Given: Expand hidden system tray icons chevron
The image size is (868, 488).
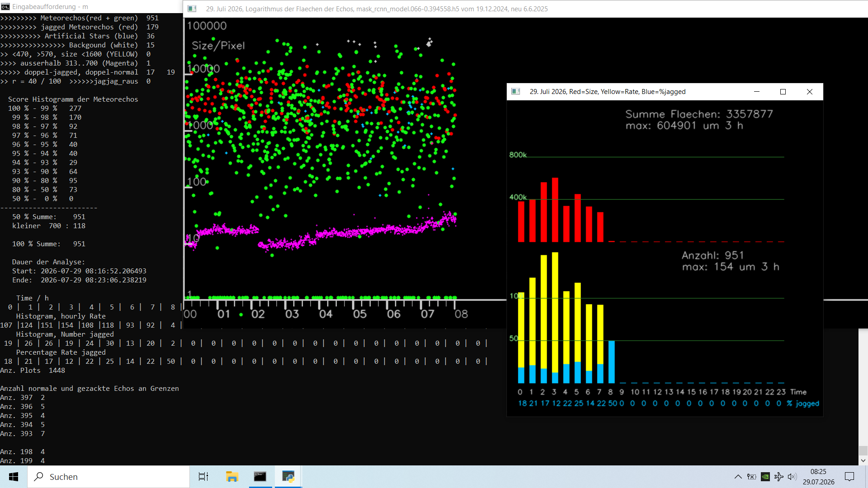Looking at the screenshot, I should click(x=738, y=477).
